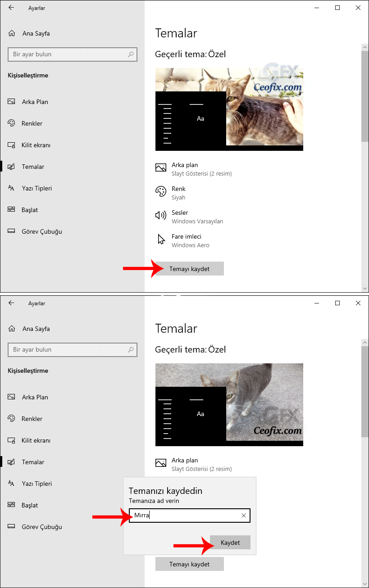Open Renk Siyah color setting in top window

[x=170, y=193]
